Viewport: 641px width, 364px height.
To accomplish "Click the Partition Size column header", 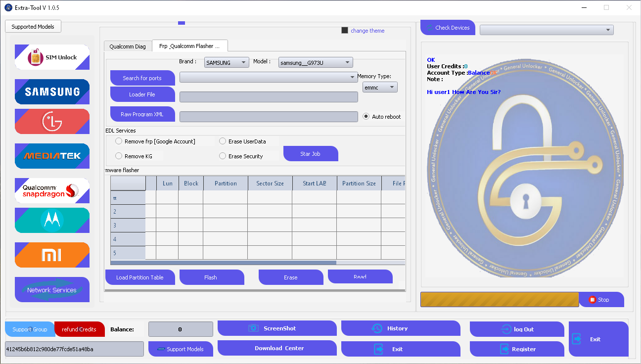I will (x=359, y=183).
